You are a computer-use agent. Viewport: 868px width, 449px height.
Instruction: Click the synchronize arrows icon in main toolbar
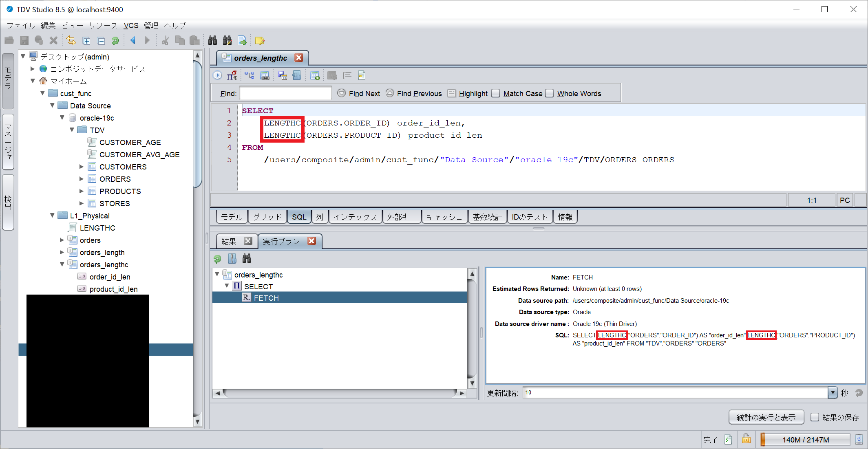pos(71,40)
